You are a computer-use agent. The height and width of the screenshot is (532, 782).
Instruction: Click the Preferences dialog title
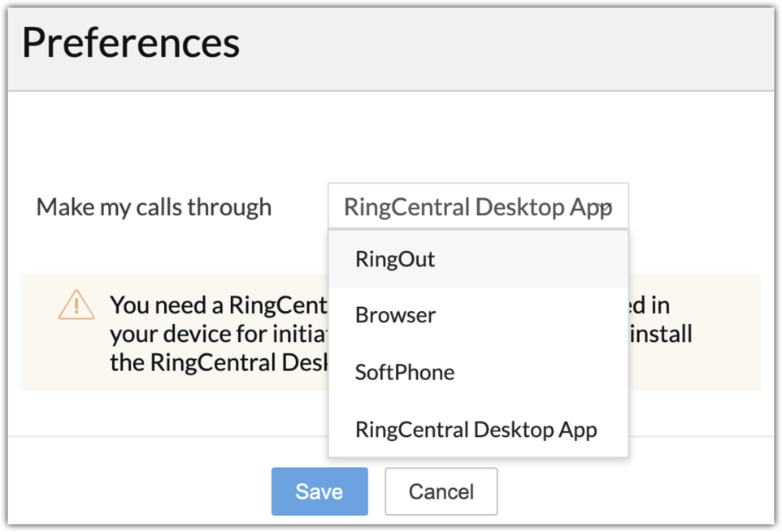[x=131, y=44]
